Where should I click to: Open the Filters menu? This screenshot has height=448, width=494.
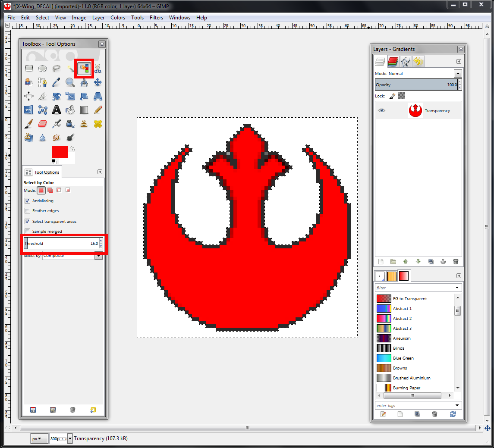coord(156,18)
